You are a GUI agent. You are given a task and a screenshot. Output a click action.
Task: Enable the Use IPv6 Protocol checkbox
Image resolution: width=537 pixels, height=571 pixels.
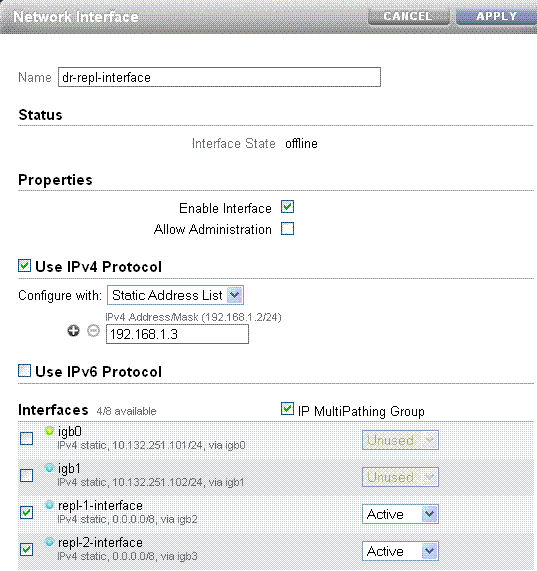[24, 370]
